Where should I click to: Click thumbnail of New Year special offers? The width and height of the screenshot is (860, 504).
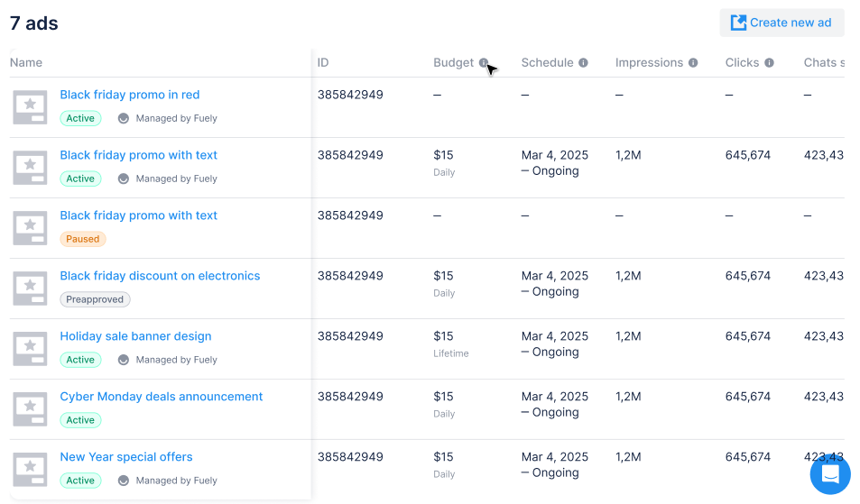tap(30, 469)
